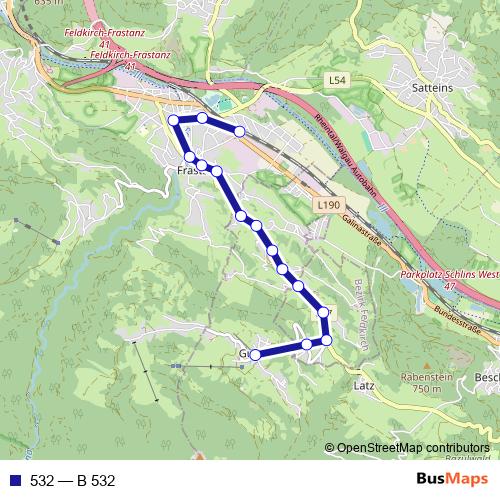This screenshot has width=500, height=500.
Task: Select the Satteins town label
Action: (432, 88)
